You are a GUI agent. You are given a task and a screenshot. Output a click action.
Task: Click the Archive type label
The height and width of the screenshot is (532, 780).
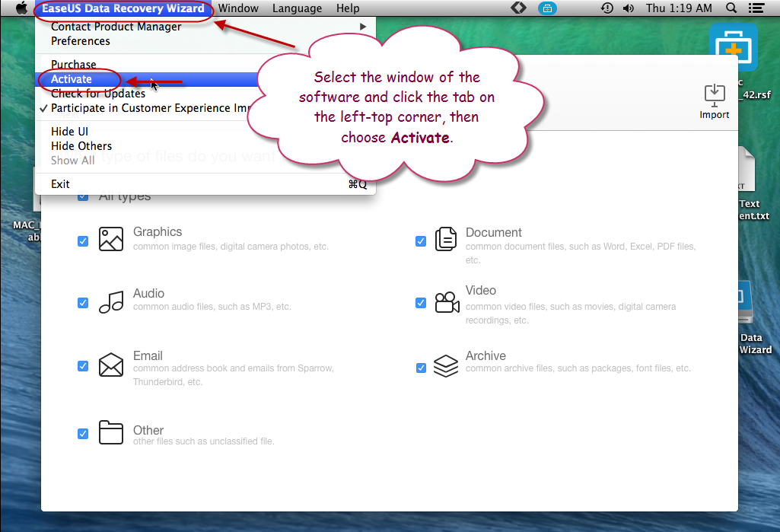coord(486,355)
